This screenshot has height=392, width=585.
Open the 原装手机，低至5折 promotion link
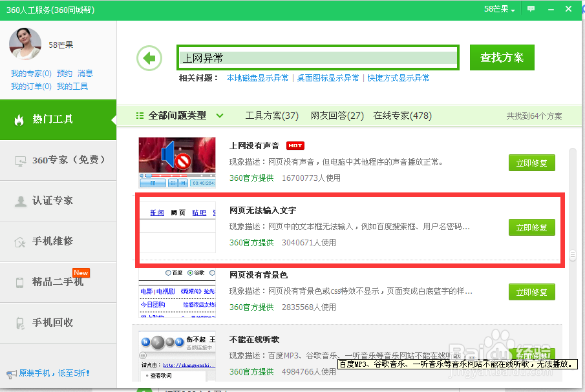coord(54,373)
